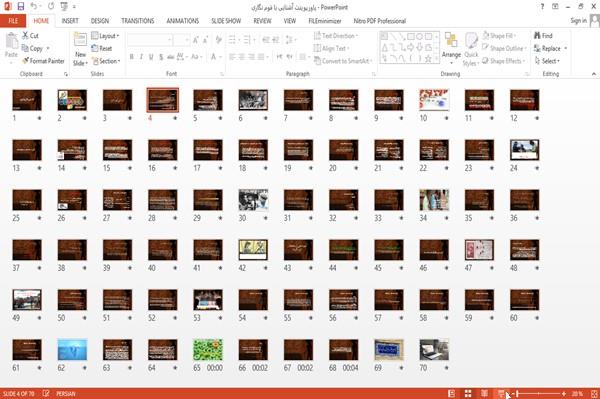Open the font size combo box
600x399 pixels.
(x=181, y=40)
